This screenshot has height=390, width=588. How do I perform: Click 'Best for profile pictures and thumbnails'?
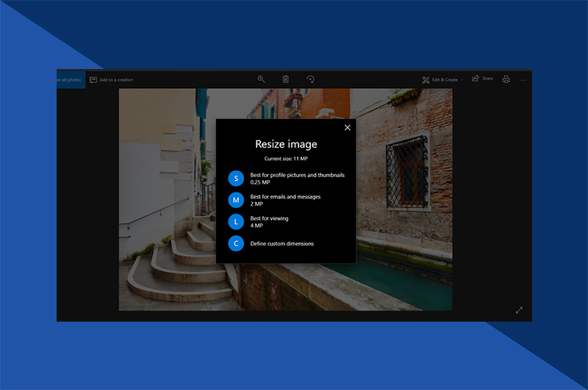298,175
